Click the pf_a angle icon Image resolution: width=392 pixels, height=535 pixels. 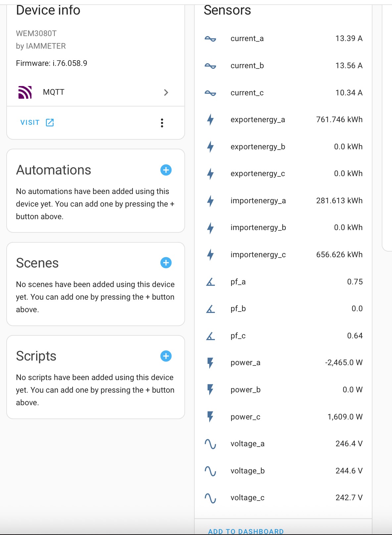(210, 282)
